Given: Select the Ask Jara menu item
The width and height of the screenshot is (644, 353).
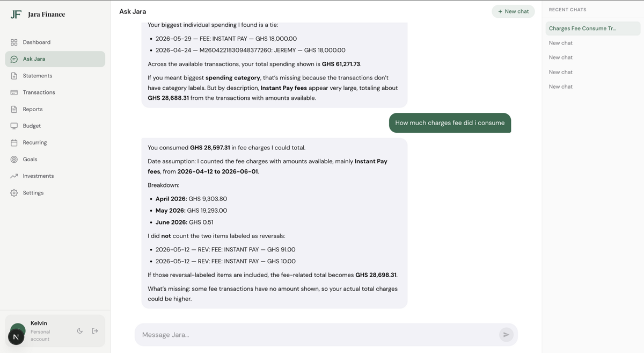Looking at the screenshot, I should coord(55,59).
